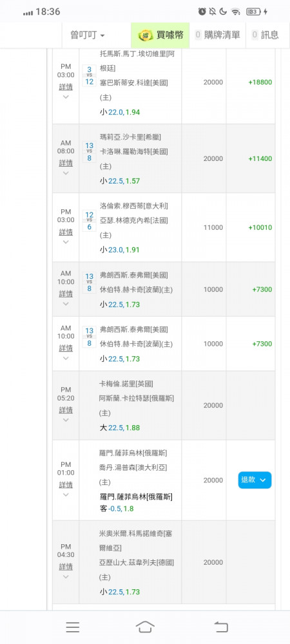Open the 購牌清單 tab

[217, 35]
